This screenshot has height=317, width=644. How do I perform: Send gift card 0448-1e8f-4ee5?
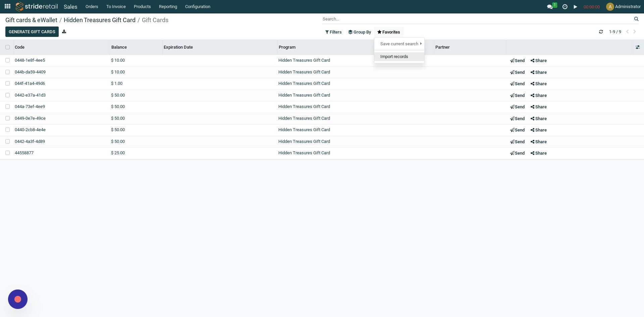(517, 61)
